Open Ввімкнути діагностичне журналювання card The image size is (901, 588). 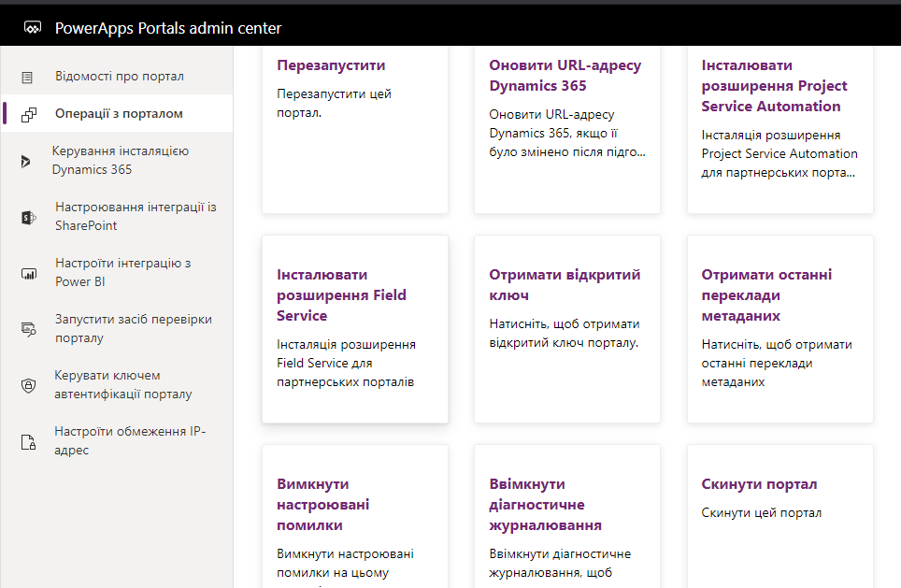pos(566,516)
